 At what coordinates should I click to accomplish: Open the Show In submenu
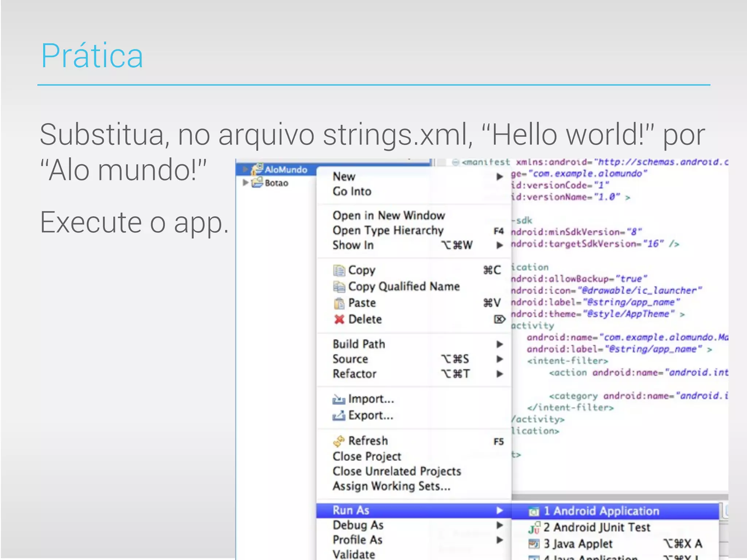414,245
